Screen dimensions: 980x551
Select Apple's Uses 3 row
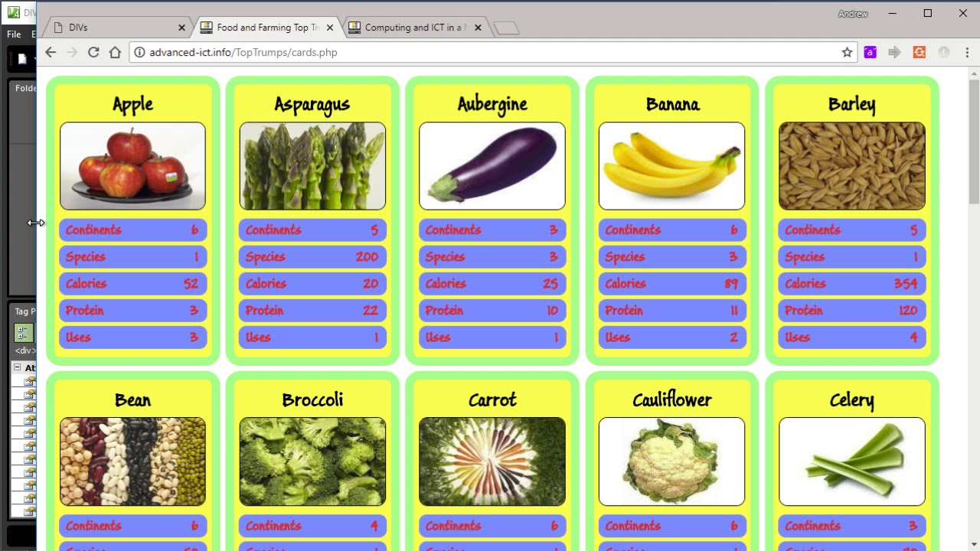coord(132,337)
